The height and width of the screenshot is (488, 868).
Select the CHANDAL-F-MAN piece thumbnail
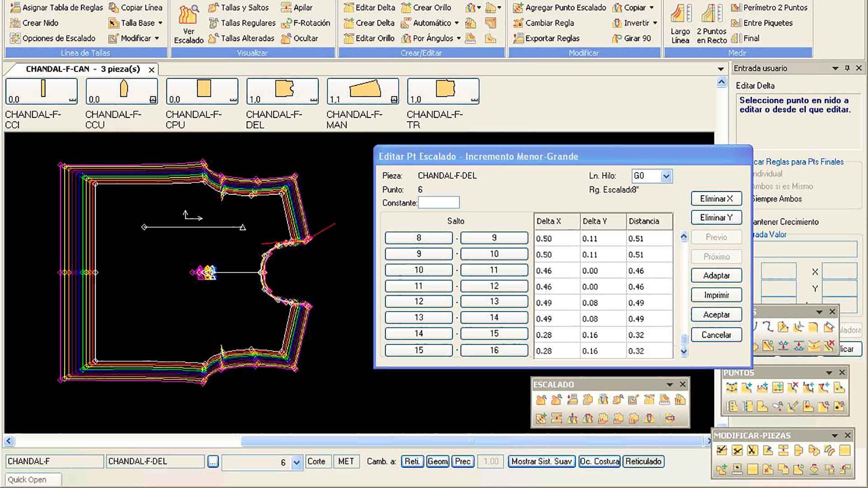[363, 92]
